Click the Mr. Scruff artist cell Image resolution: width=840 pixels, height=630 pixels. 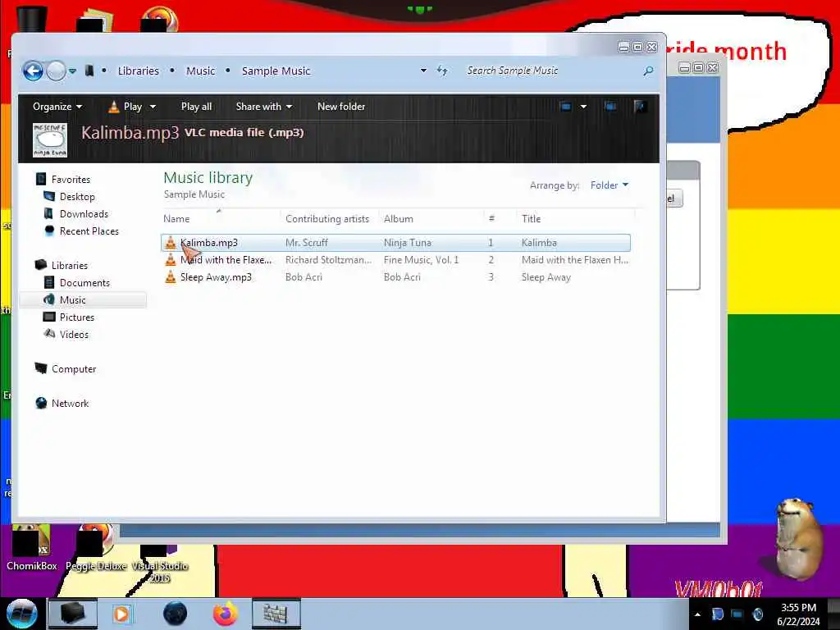coord(307,243)
